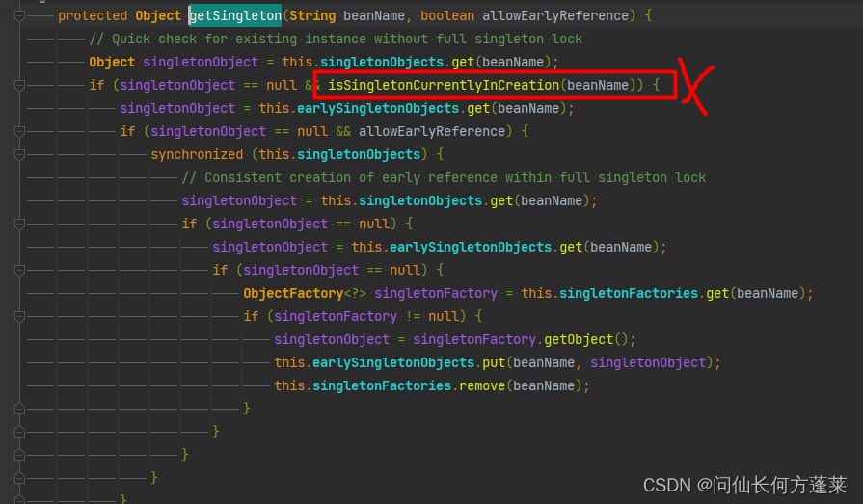Screen dimensions: 863x504
Task: Fold the if-block above the ObjectFactory line
Action: pyautogui.click(x=19, y=270)
